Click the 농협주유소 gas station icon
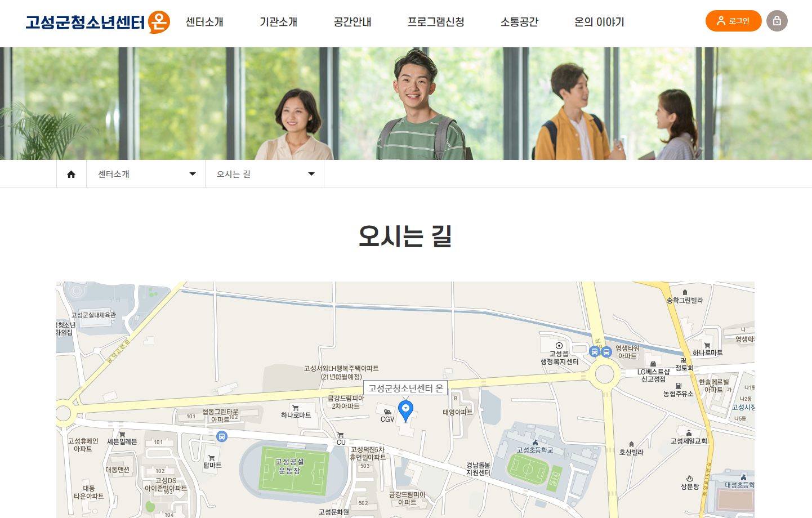 coord(679,386)
